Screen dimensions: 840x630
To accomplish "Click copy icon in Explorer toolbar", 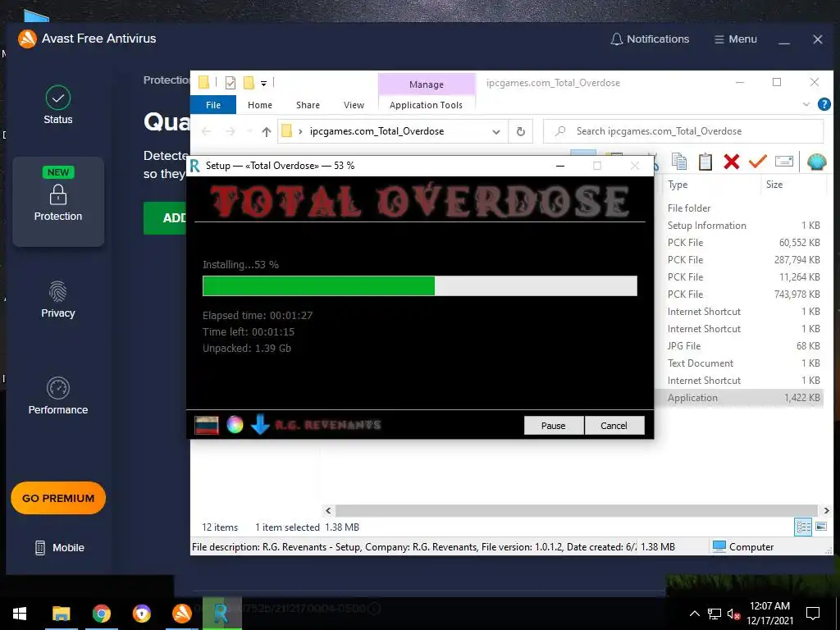I will click(x=679, y=162).
